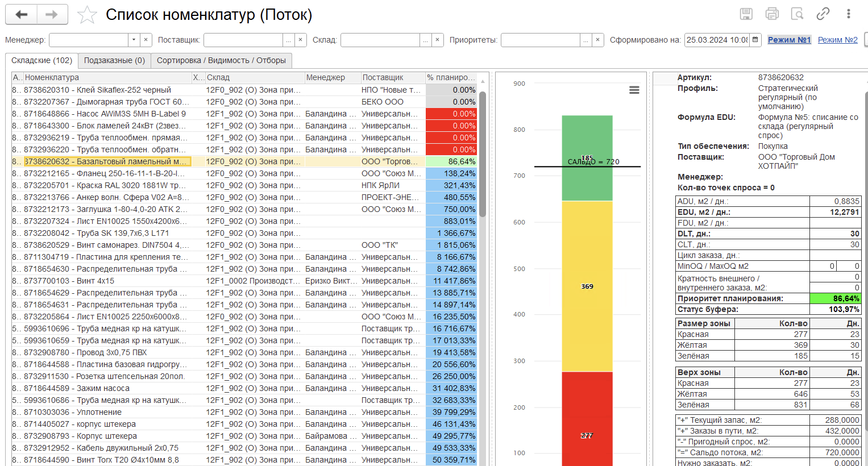Select row 8737700103 - Винт 4x15
Image resolution: width=868 pixels, height=466 pixels.
244,281
